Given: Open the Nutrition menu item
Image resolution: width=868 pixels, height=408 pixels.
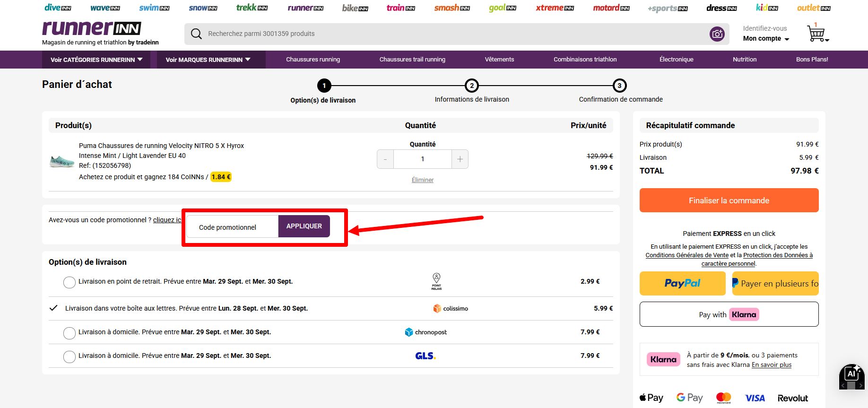Looking at the screenshot, I should (x=745, y=60).
